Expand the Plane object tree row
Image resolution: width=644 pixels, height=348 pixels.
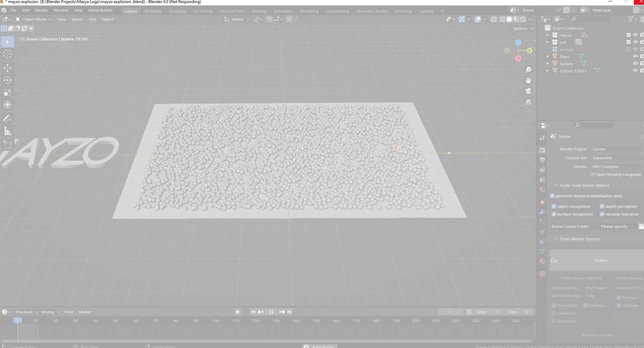[548, 56]
